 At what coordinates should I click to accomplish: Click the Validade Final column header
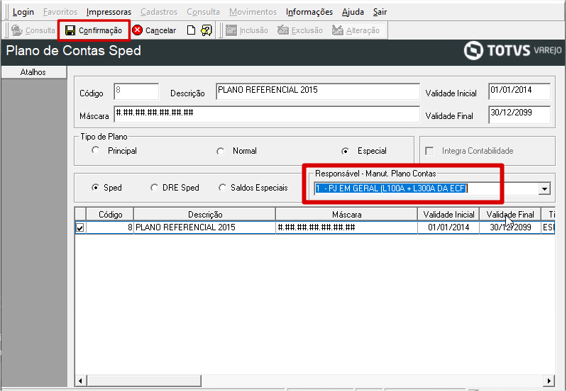tap(510, 214)
